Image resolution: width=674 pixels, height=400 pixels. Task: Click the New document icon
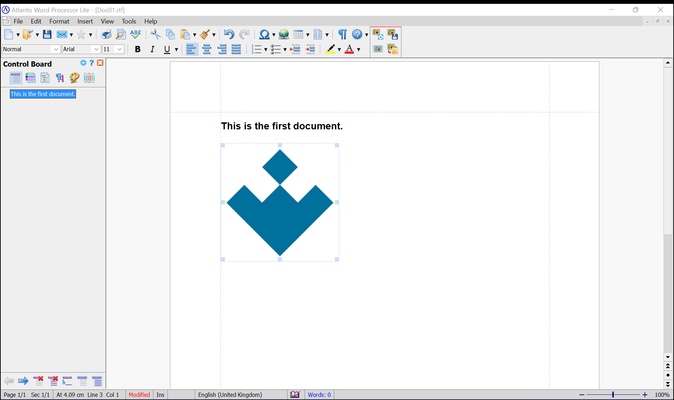(9, 34)
